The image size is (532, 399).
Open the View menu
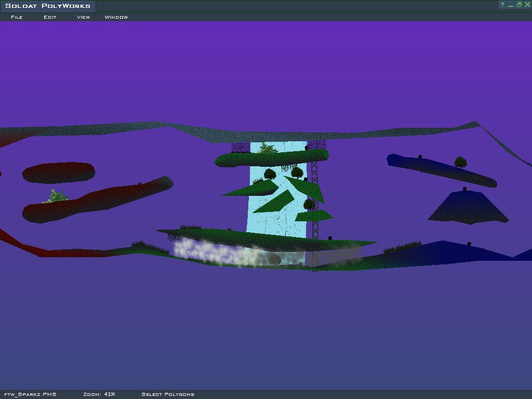point(83,17)
